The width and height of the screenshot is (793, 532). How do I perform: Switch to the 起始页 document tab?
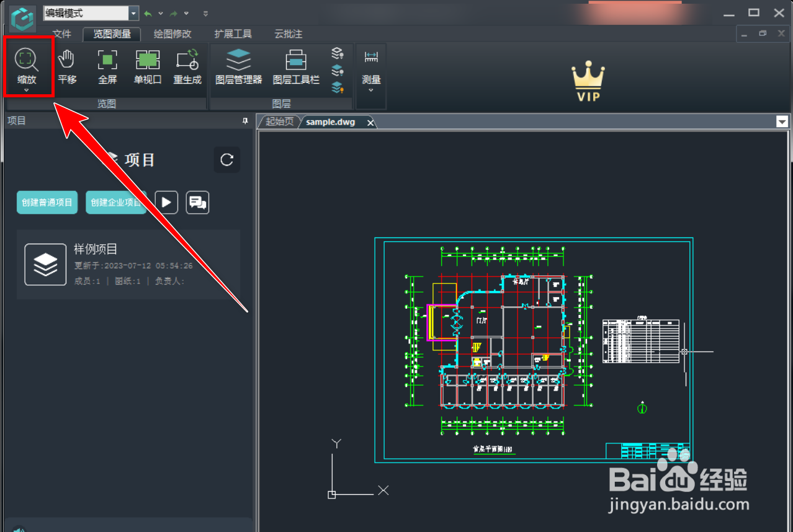pyautogui.click(x=279, y=122)
